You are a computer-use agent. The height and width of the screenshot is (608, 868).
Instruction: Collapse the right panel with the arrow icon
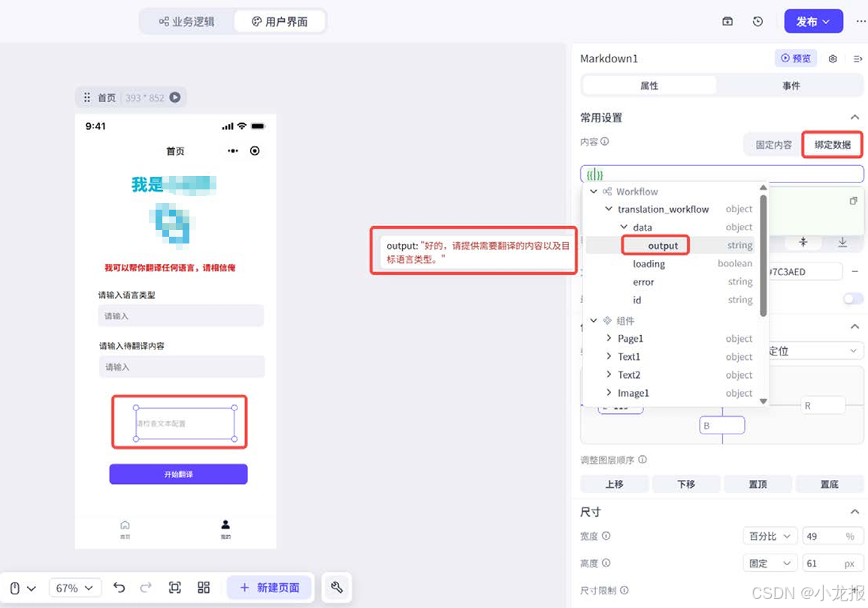(857, 59)
